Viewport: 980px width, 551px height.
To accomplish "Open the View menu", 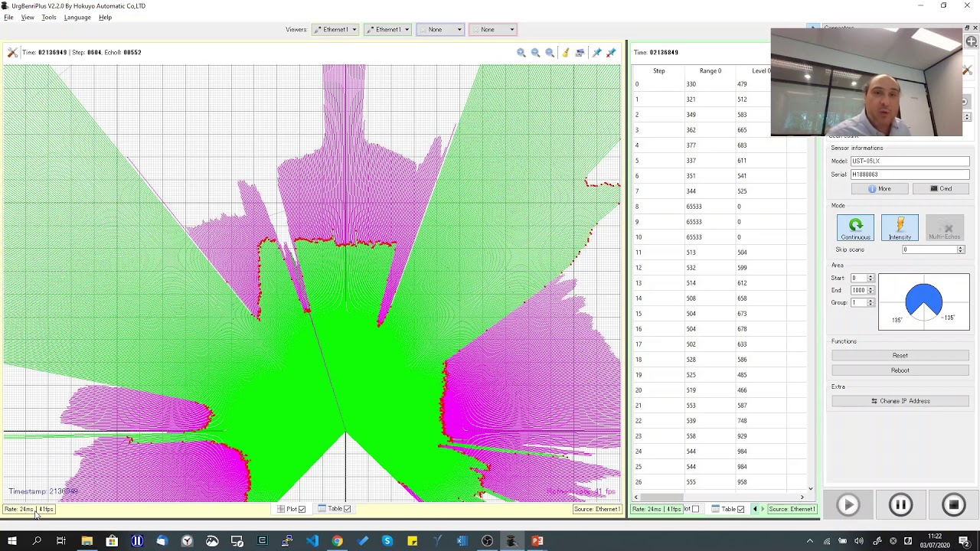I will pyautogui.click(x=28, y=18).
